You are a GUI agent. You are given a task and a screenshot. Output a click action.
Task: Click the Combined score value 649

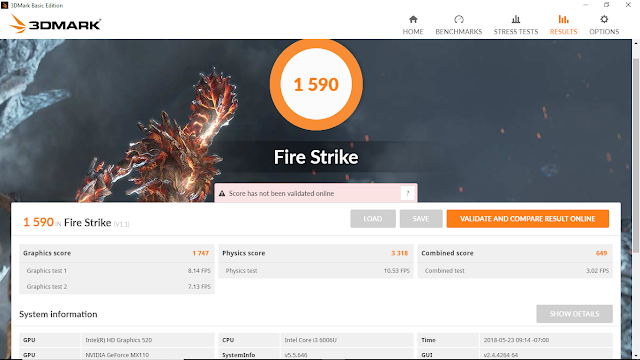[x=601, y=253]
